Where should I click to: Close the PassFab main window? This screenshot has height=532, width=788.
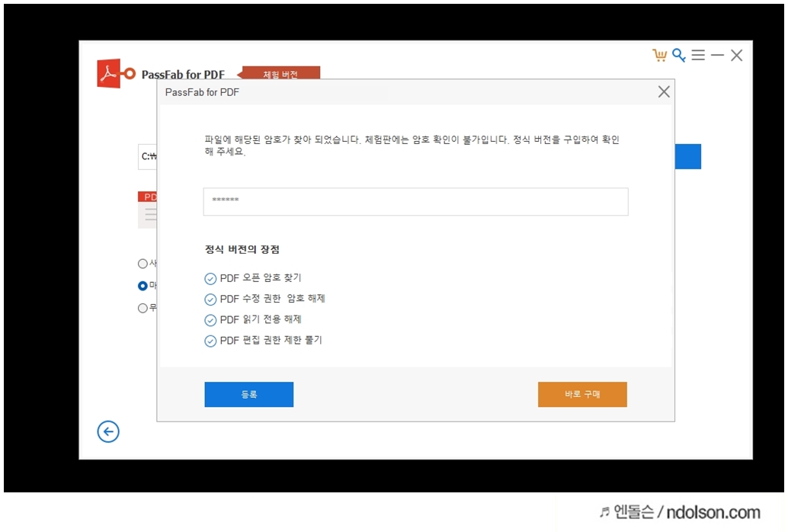(736, 56)
